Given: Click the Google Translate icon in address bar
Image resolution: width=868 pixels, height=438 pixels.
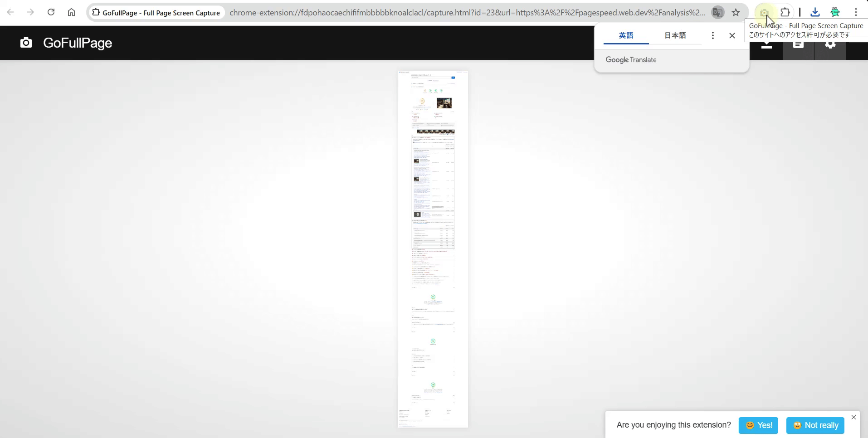Looking at the screenshot, I should tap(717, 13).
